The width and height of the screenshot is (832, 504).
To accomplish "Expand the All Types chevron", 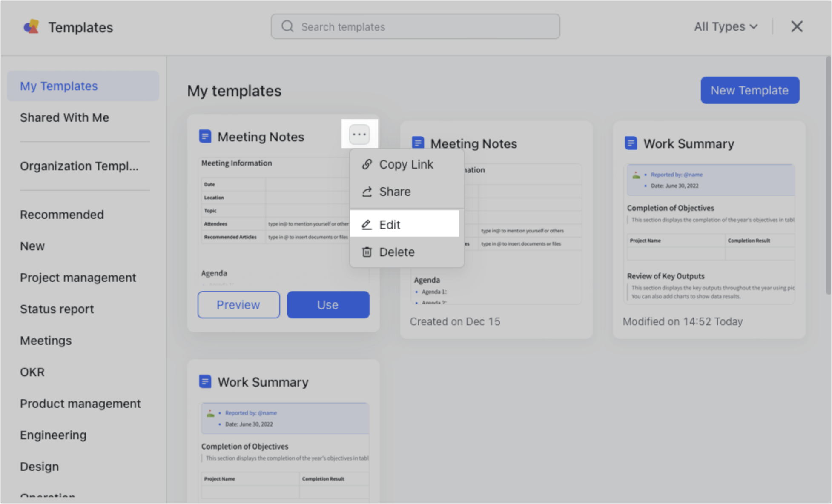I will pos(754,26).
